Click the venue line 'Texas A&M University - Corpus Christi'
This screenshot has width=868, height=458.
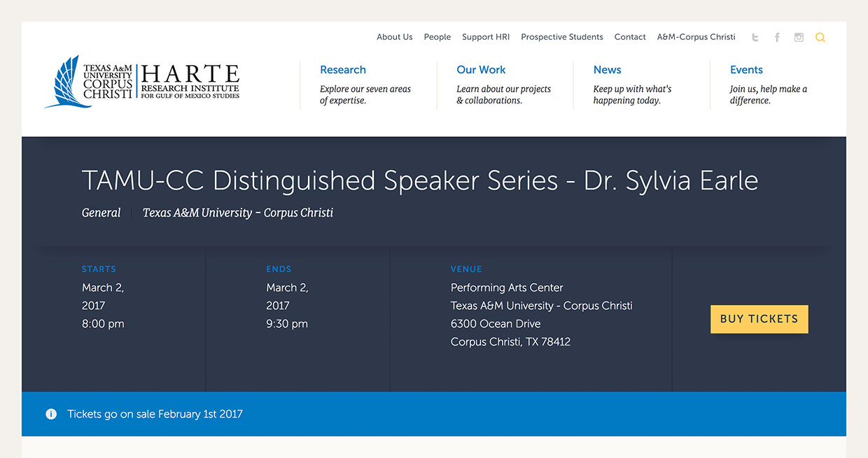click(542, 306)
